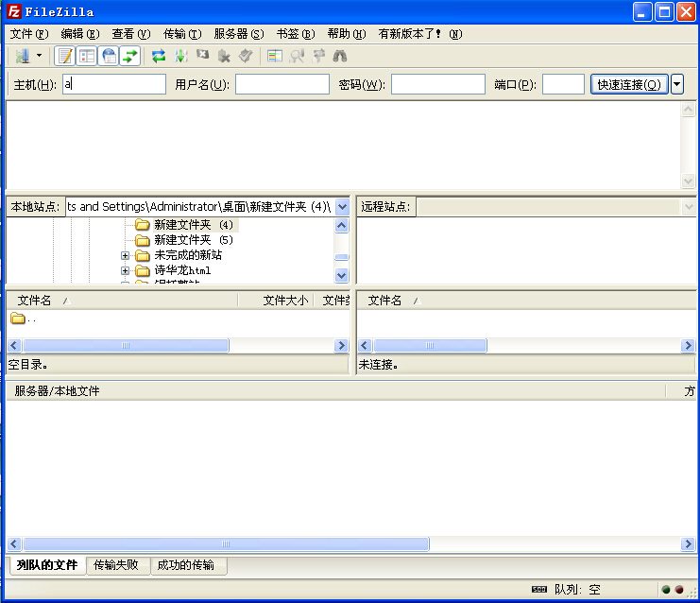The width and height of the screenshot is (700, 603).
Task: Refresh file and folder lists icon
Action: pos(159,56)
